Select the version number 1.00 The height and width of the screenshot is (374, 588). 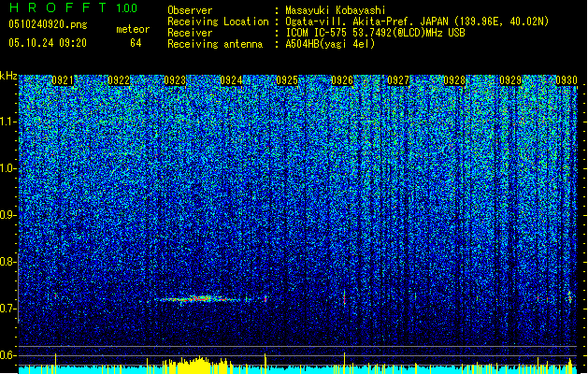(x=126, y=8)
